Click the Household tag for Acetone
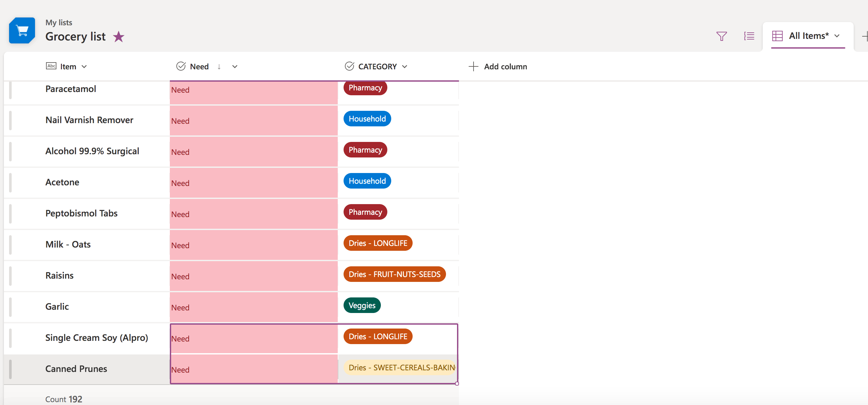Image resolution: width=868 pixels, height=405 pixels. pos(367,181)
